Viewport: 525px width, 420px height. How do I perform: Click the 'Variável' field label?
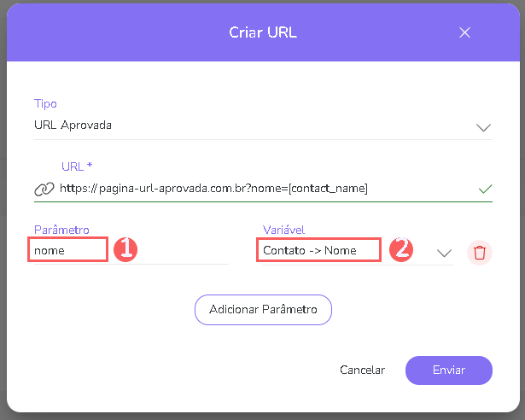286,230
